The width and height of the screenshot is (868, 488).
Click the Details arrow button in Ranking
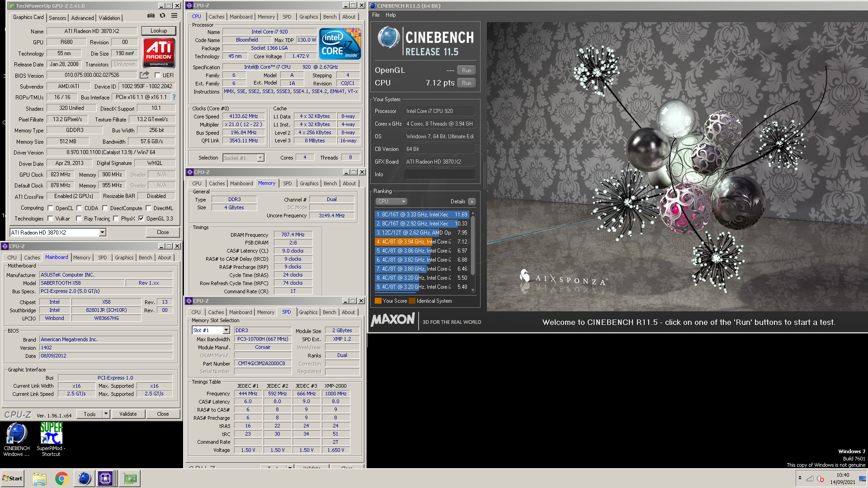pyautogui.click(x=472, y=202)
